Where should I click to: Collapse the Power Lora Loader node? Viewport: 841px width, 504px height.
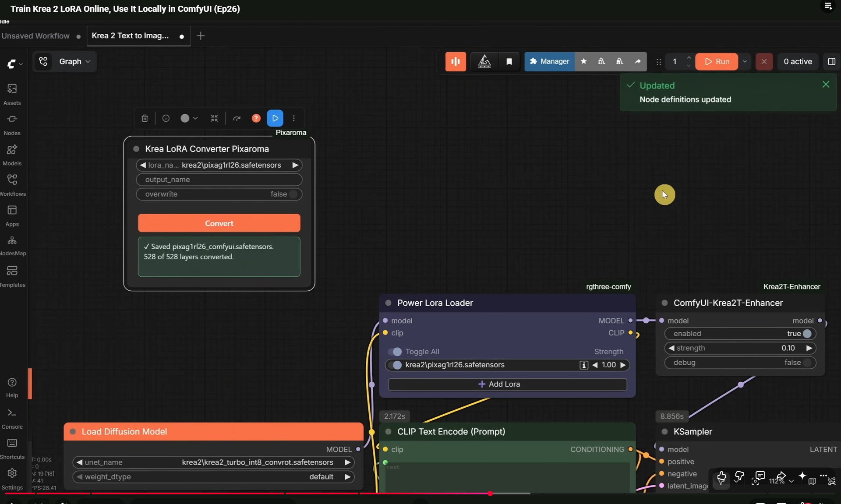pyautogui.click(x=388, y=303)
